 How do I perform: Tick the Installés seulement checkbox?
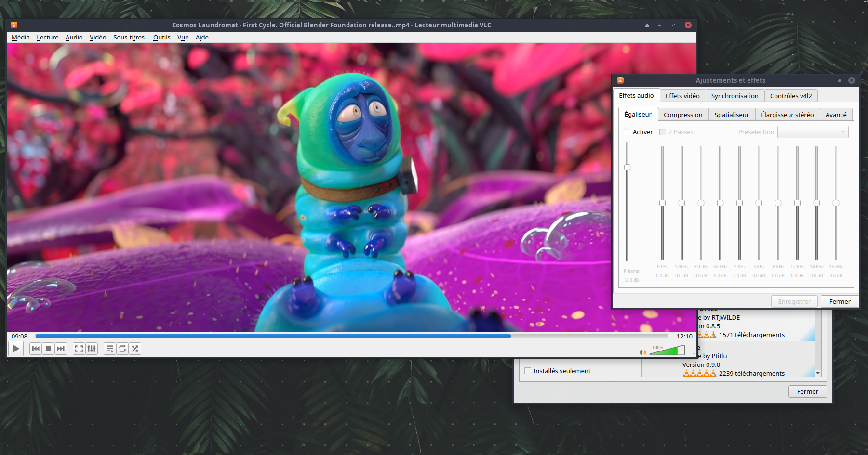[x=528, y=371]
